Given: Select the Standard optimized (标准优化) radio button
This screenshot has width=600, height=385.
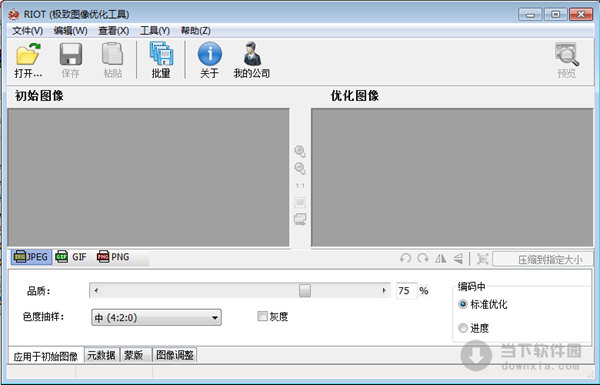Looking at the screenshot, I should (x=463, y=304).
